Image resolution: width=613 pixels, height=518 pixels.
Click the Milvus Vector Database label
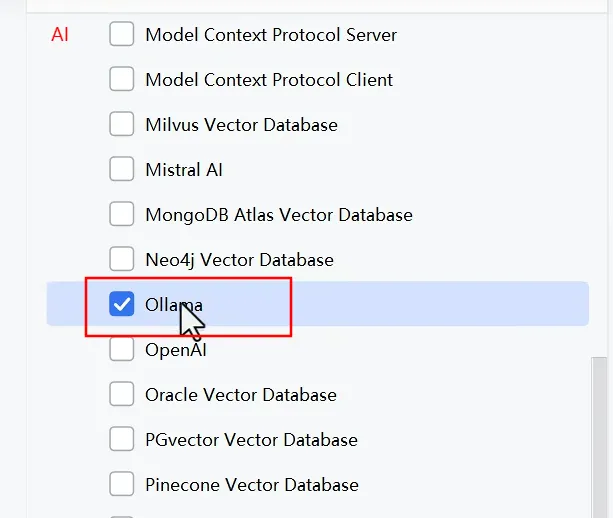[241, 125]
